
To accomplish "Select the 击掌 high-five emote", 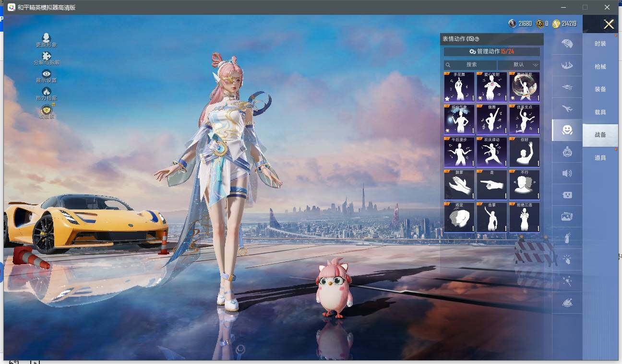I will (492, 217).
